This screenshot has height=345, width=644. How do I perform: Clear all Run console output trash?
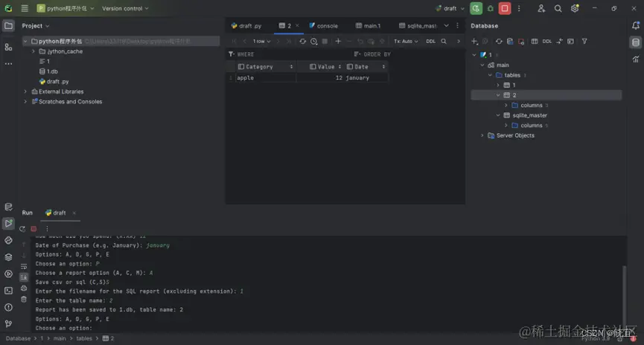[x=24, y=299]
